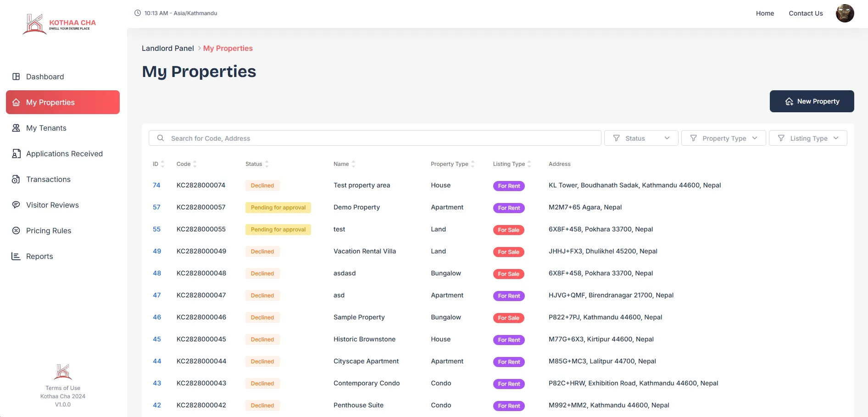This screenshot has height=417, width=868.
Task: Focus the Search for Code, Address field
Action: (x=375, y=138)
